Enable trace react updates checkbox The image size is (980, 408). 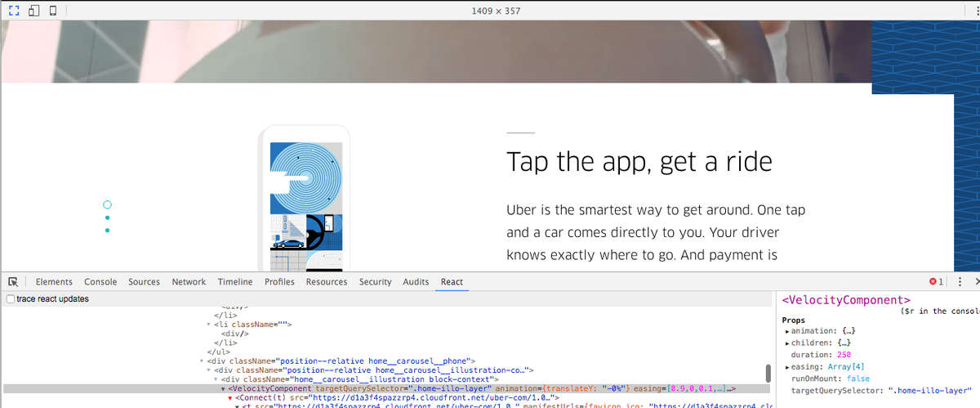point(10,299)
